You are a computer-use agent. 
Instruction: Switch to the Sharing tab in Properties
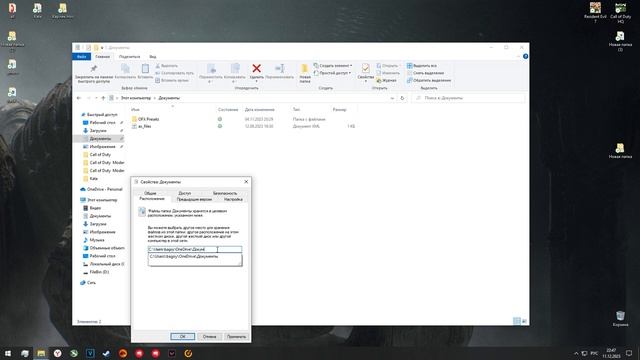click(184, 193)
